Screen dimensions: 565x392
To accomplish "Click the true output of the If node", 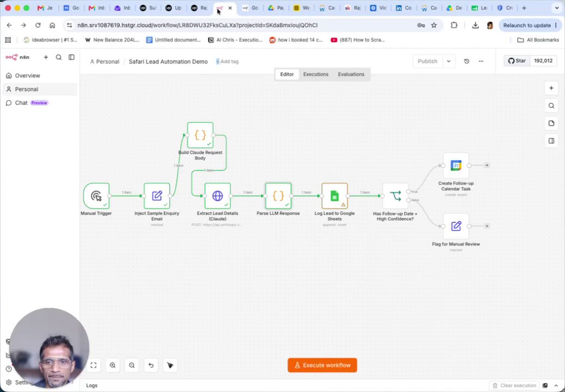I will [408, 192].
